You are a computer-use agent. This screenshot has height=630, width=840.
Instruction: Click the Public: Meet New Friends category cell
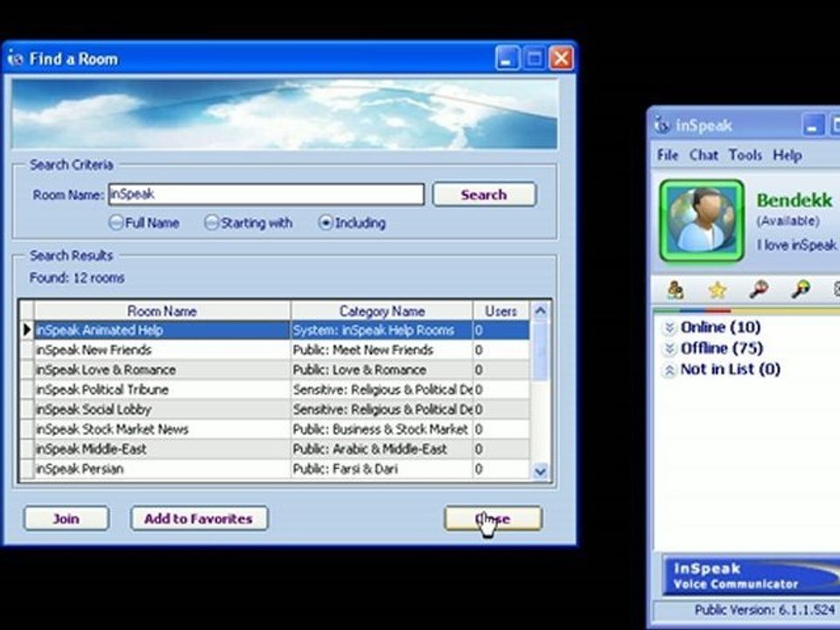click(x=382, y=350)
